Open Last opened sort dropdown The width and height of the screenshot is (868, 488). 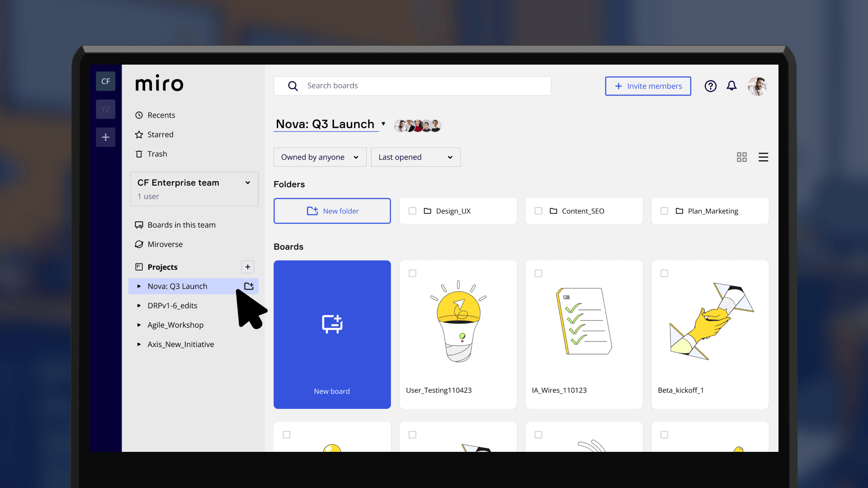415,157
